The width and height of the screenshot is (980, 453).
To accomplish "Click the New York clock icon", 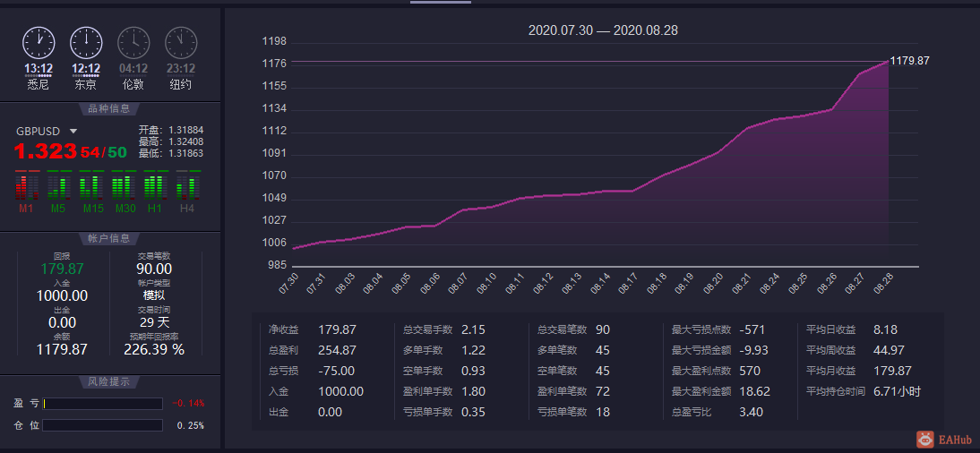I will (181, 42).
